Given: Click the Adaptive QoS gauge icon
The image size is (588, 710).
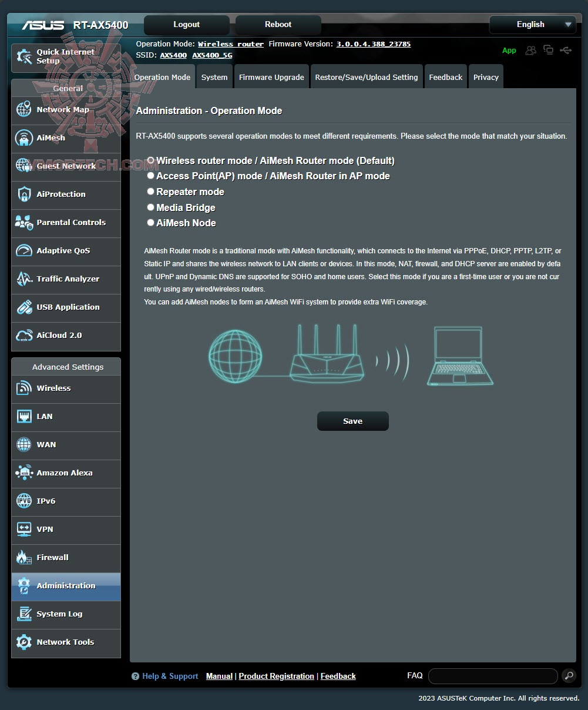Looking at the screenshot, I should pos(24,250).
